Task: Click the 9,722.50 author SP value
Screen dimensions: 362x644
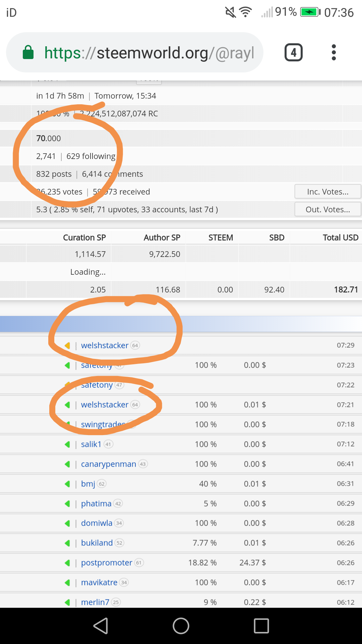Action: [x=165, y=254]
